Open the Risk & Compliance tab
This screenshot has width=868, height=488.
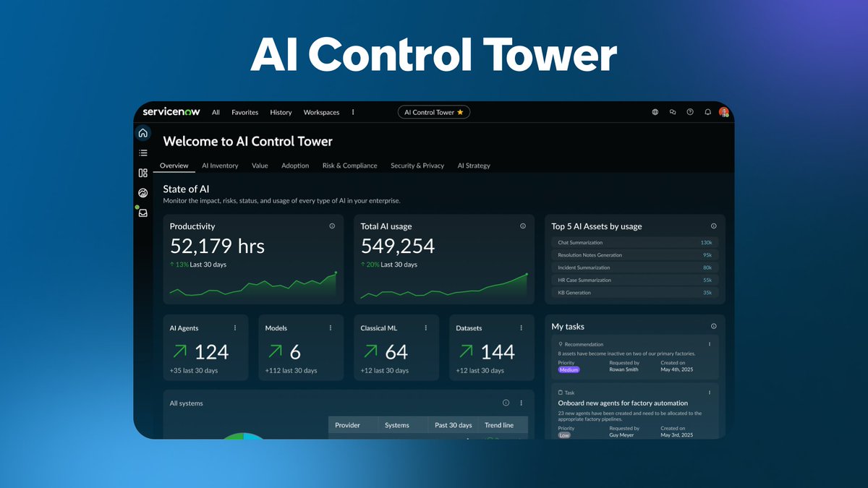point(349,166)
